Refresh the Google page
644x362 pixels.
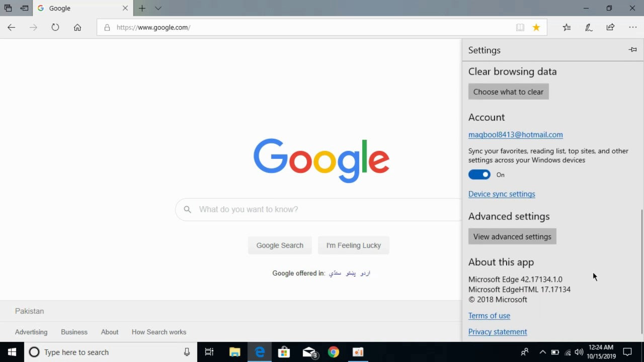pyautogui.click(x=55, y=28)
